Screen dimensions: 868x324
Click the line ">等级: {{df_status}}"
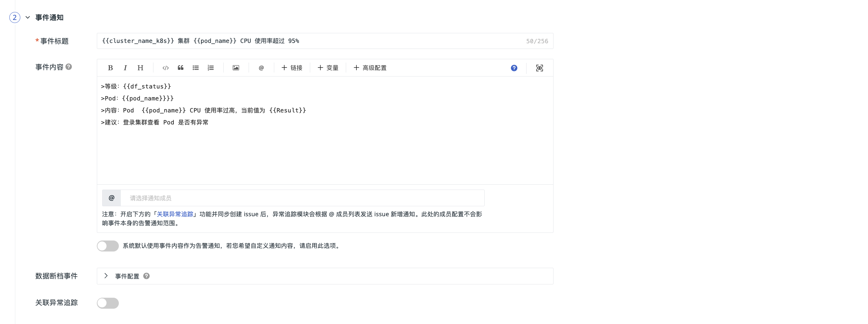tap(136, 86)
